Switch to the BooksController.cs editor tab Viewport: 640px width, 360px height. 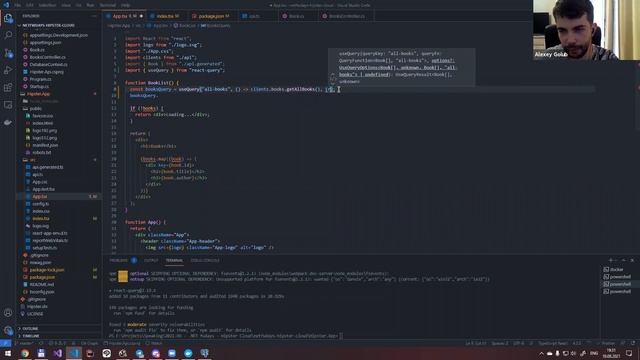[347, 16]
